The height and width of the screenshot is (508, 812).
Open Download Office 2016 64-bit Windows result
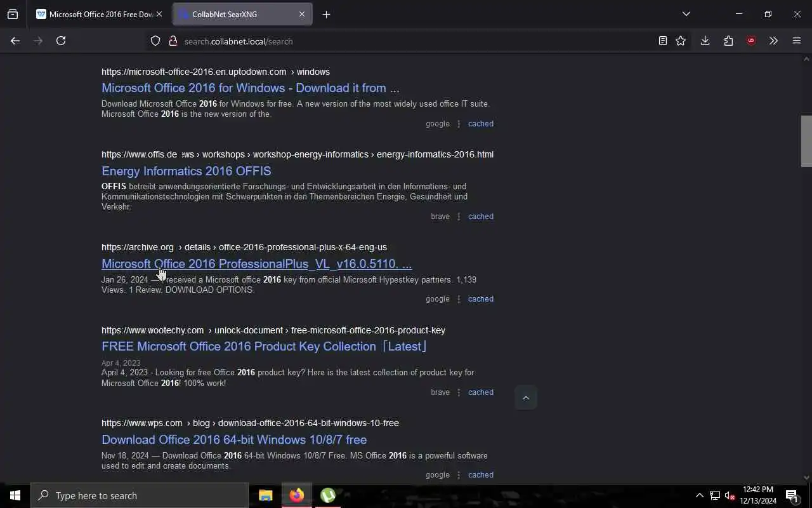(234, 439)
